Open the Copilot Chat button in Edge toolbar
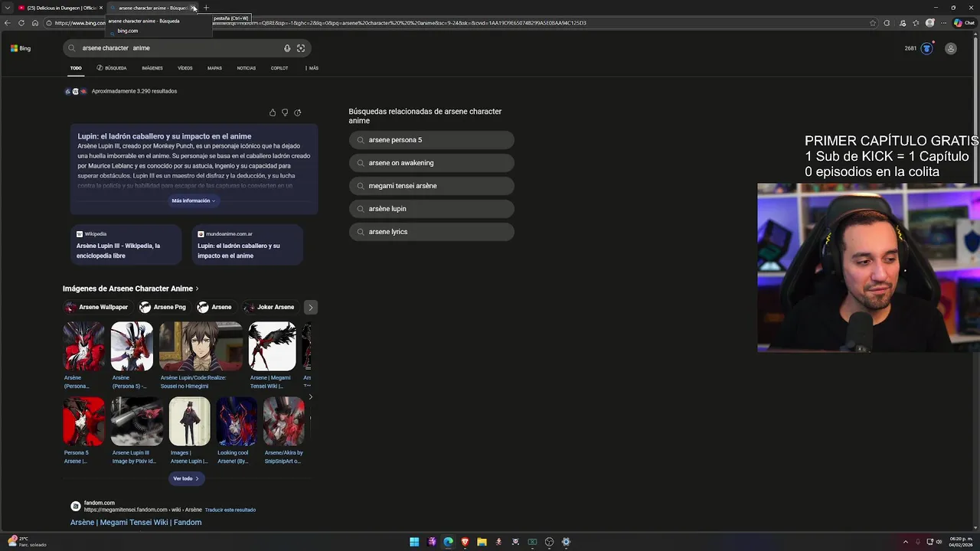 click(964, 23)
